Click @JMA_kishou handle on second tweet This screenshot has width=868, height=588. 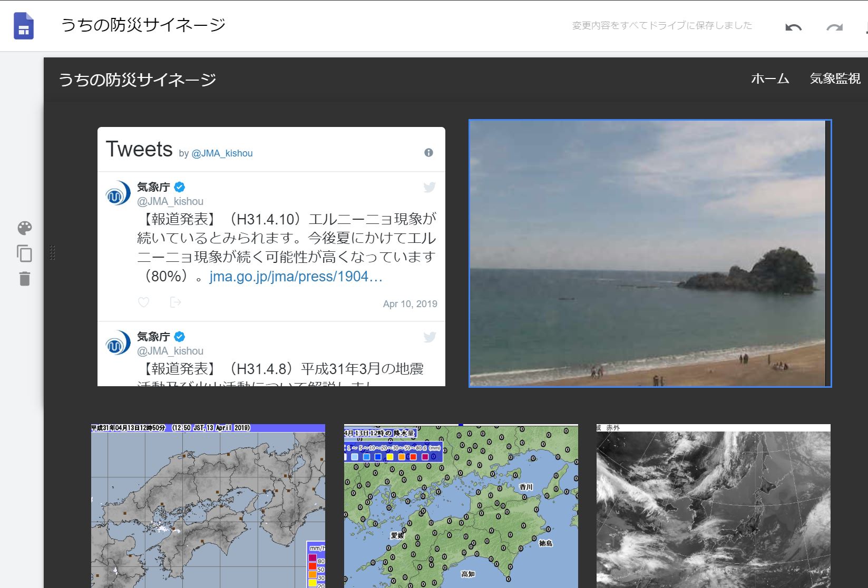tap(170, 351)
